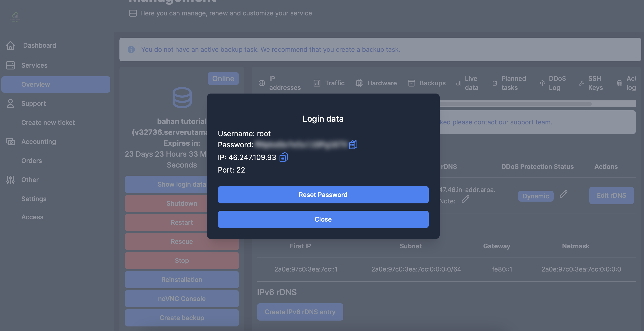Switch to the Backups tab

point(432,83)
